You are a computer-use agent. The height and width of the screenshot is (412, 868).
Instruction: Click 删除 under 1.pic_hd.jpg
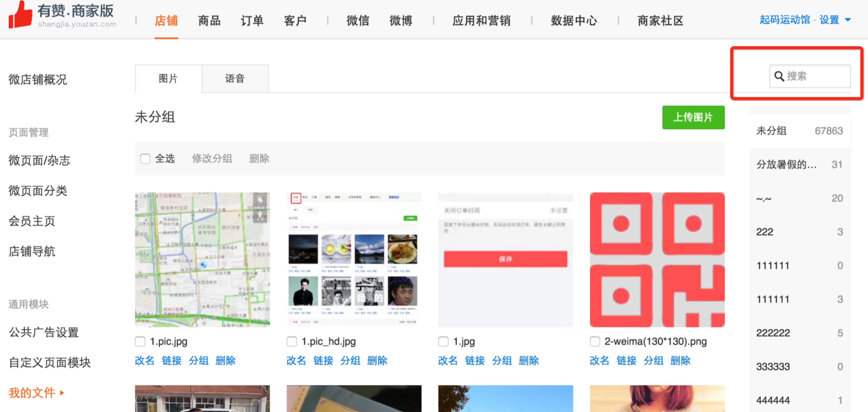[377, 361]
